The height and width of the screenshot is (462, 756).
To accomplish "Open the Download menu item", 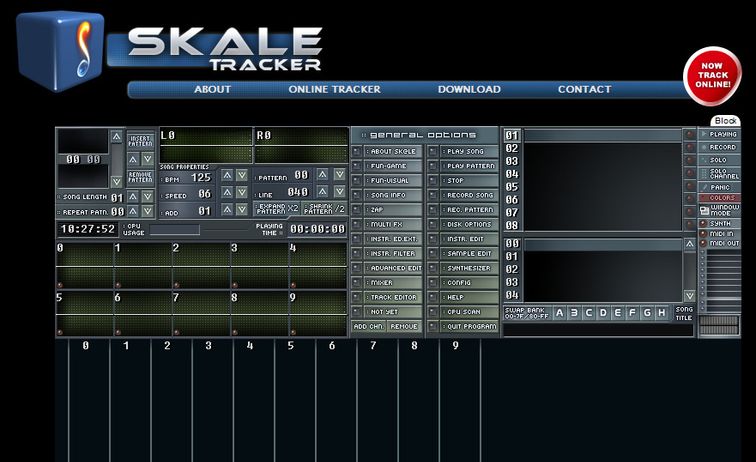I will point(469,89).
